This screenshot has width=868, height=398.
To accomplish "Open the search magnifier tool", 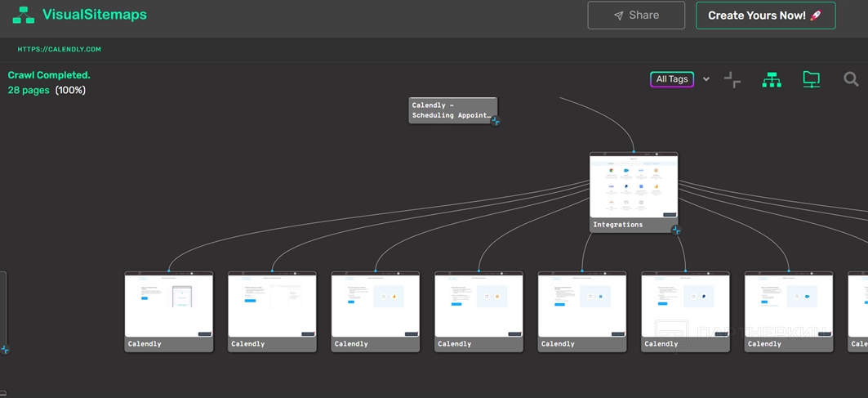I will 851,79.
